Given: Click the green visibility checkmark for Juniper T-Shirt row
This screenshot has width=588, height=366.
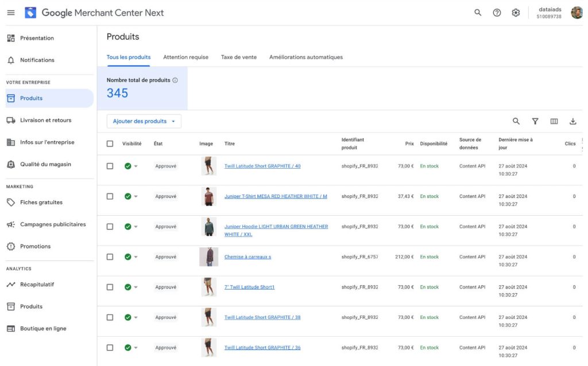Looking at the screenshot, I should pyautogui.click(x=128, y=196).
